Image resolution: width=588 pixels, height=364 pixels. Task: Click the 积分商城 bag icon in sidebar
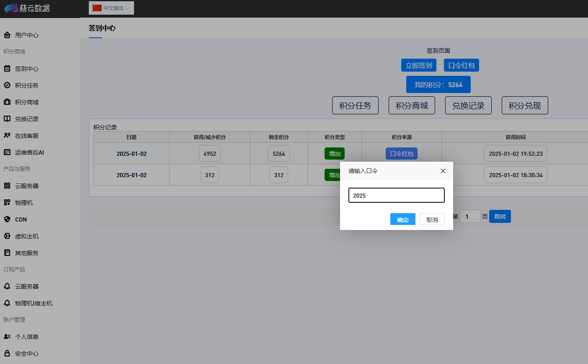click(7, 102)
